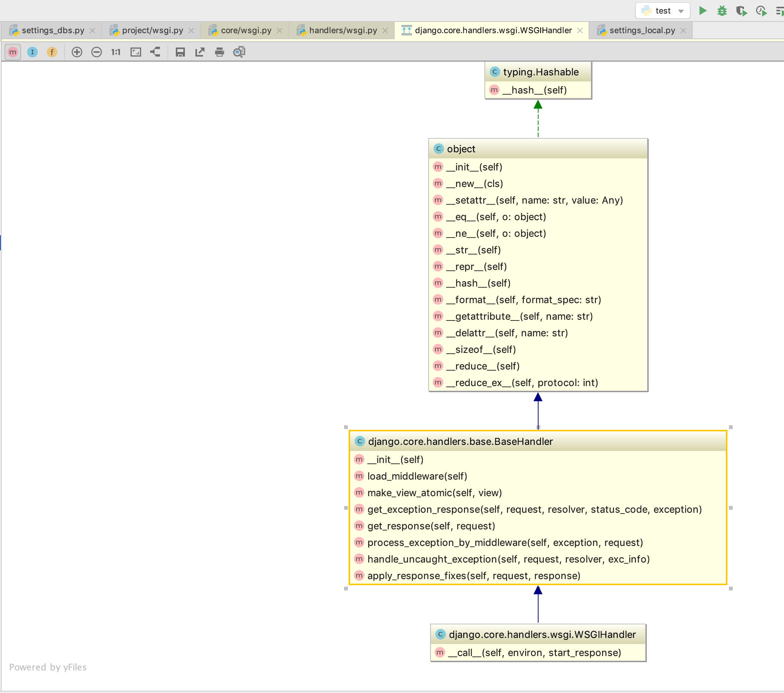Toggle Fields visibility button

coord(52,52)
